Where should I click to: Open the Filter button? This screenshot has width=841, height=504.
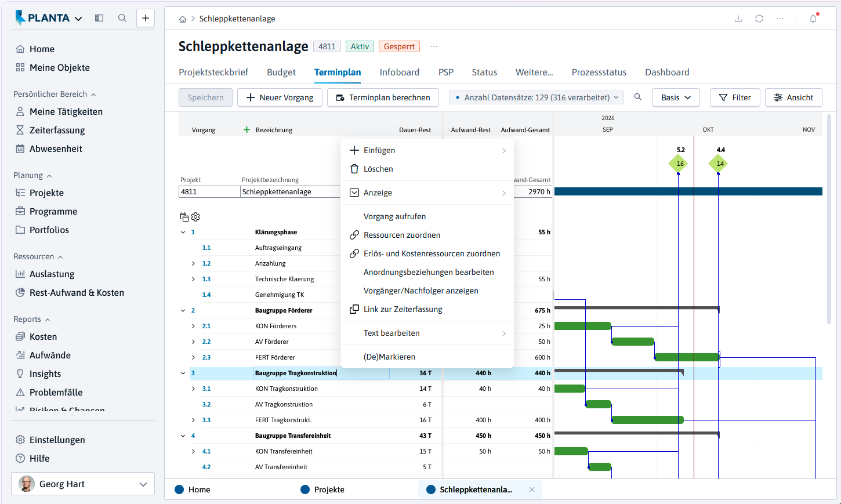coord(735,97)
